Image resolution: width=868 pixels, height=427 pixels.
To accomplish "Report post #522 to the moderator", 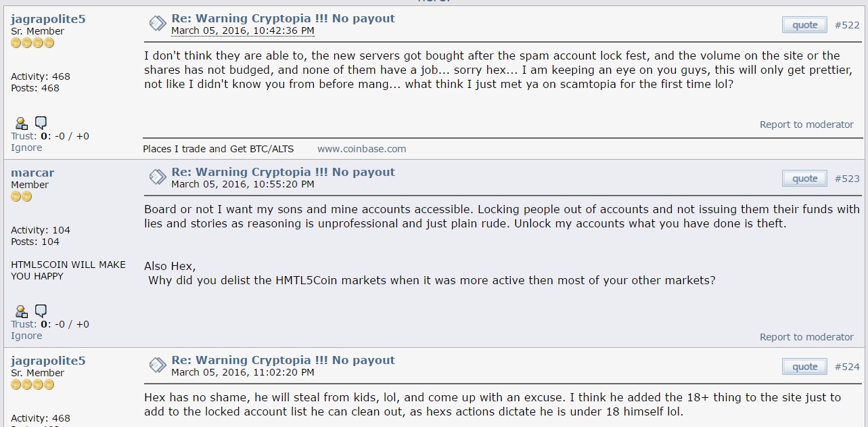I will point(806,125).
